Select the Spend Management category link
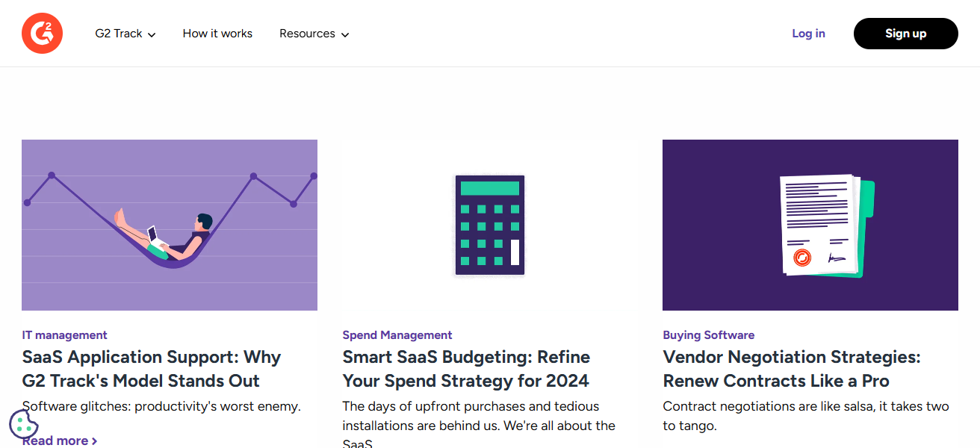The width and height of the screenshot is (980, 448). pyautogui.click(x=397, y=335)
